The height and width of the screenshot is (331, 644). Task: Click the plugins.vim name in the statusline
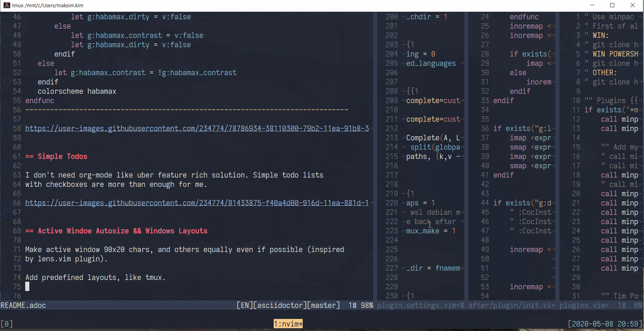583,305
